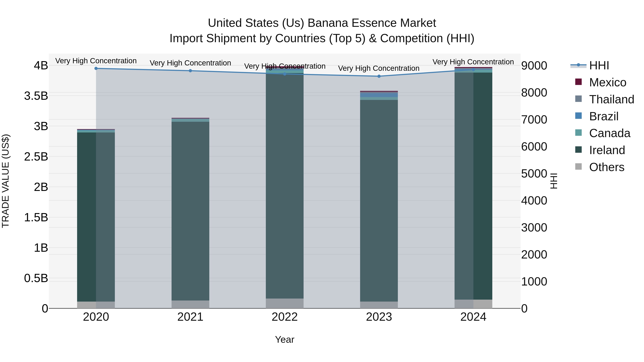Click the Thailand legend color swatch
The height and width of the screenshot is (362, 644).
(x=579, y=99)
